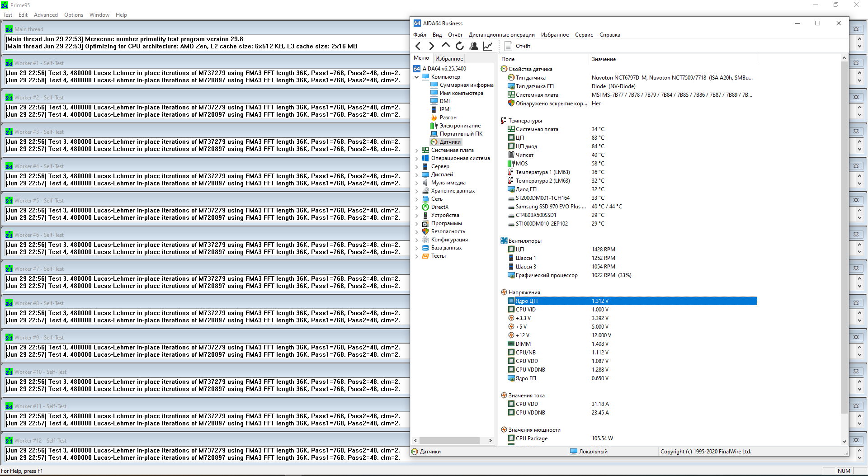Open the Вид menu in AIDA64

pos(437,35)
